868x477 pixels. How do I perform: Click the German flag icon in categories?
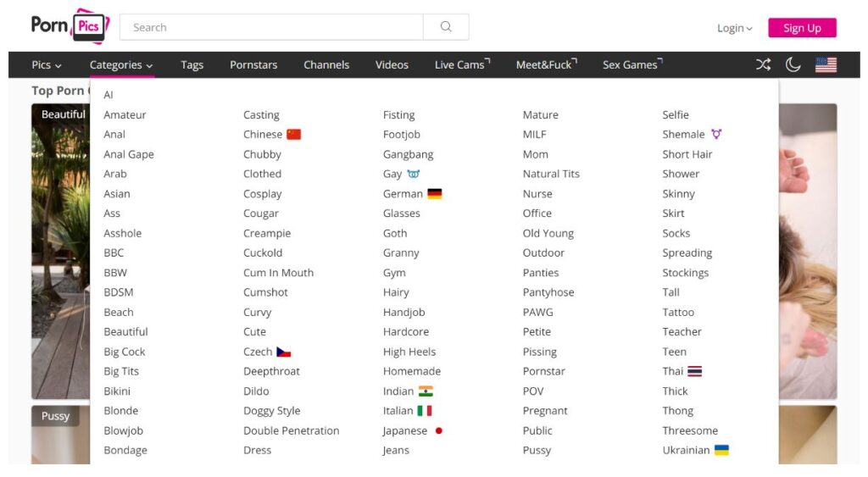tap(434, 194)
